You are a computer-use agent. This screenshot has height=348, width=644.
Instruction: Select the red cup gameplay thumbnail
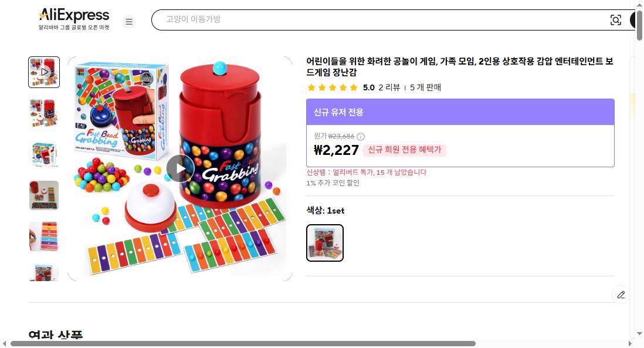point(44,195)
